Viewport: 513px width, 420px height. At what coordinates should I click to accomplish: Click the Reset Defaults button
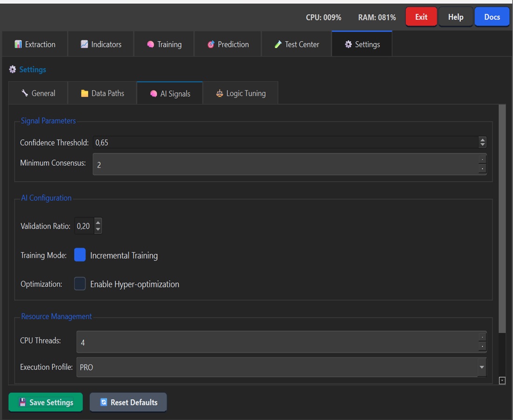[128, 402]
